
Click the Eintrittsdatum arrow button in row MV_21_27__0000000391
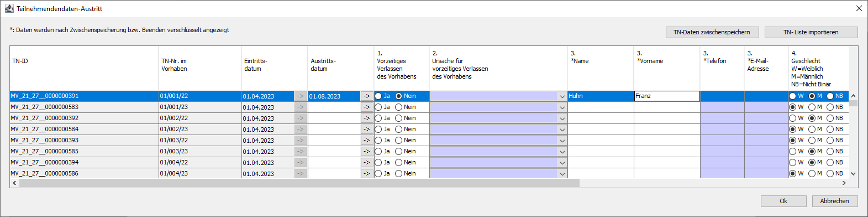pyautogui.click(x=301, y=96)
